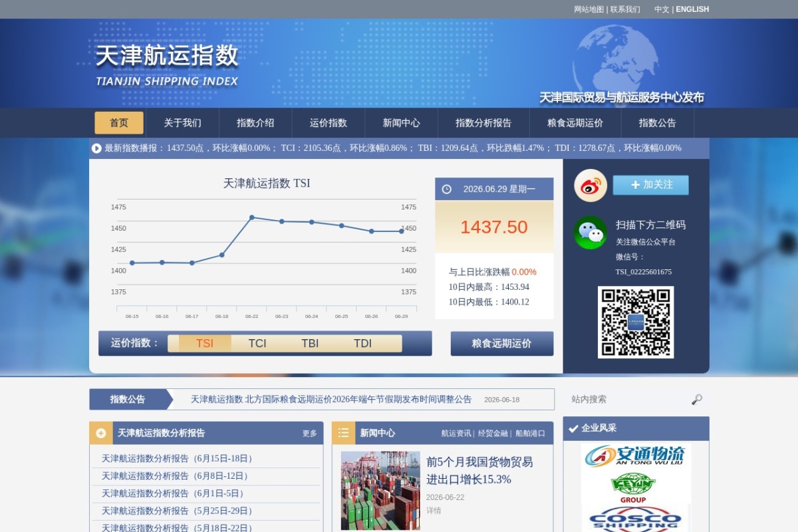Click the list icon in news center header
Screen dimensions: 798x532
(343, 433)
